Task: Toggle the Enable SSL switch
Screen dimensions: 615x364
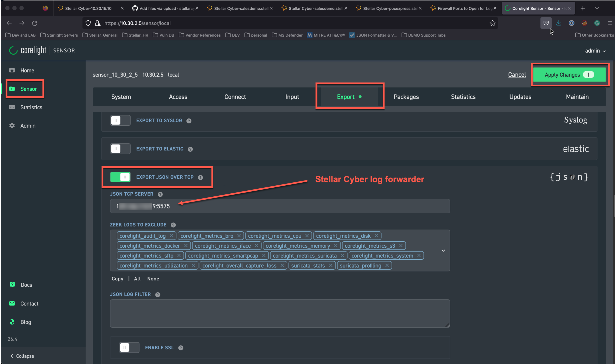Action: pos(129,348)
